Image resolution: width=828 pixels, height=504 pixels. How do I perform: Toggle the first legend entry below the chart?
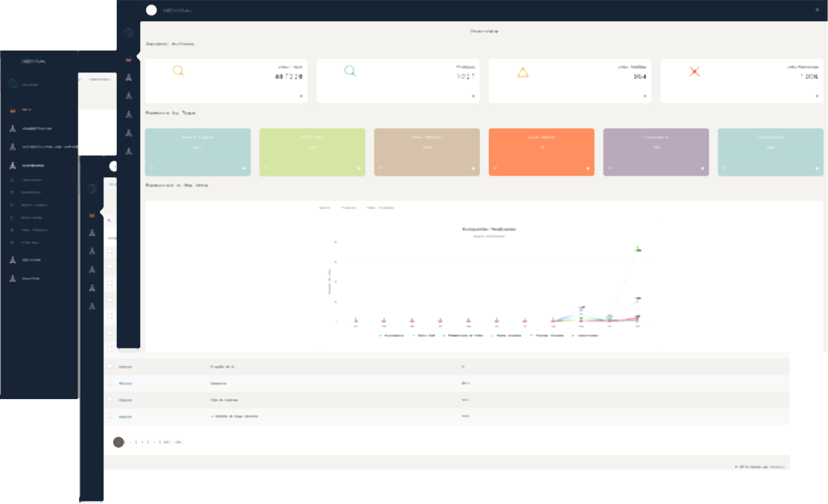pyautogui.click(x=392, y=335)
